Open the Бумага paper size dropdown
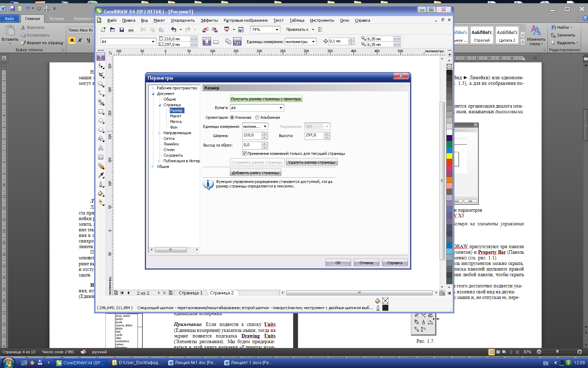The image size is (588, 368). click(x=281, y=108)
